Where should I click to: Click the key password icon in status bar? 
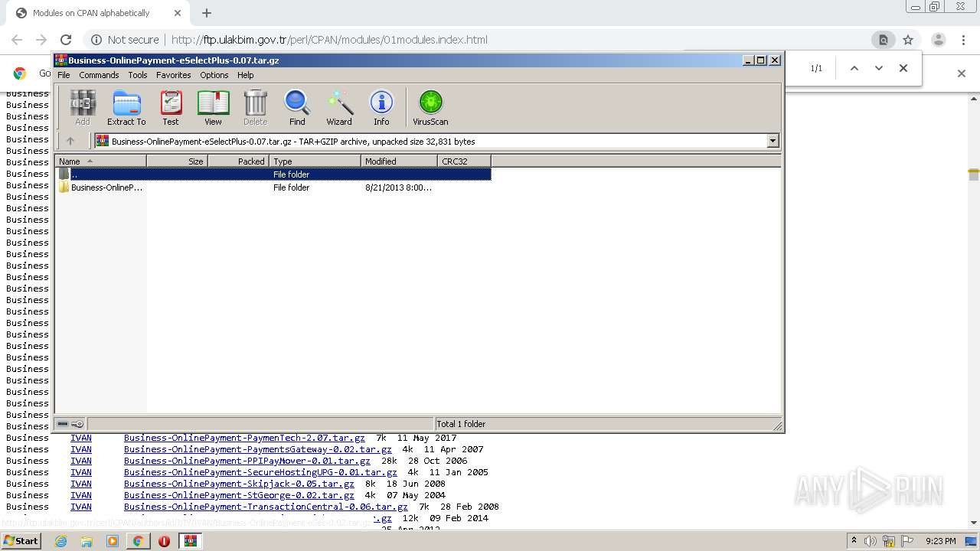[x=77, y=424]
